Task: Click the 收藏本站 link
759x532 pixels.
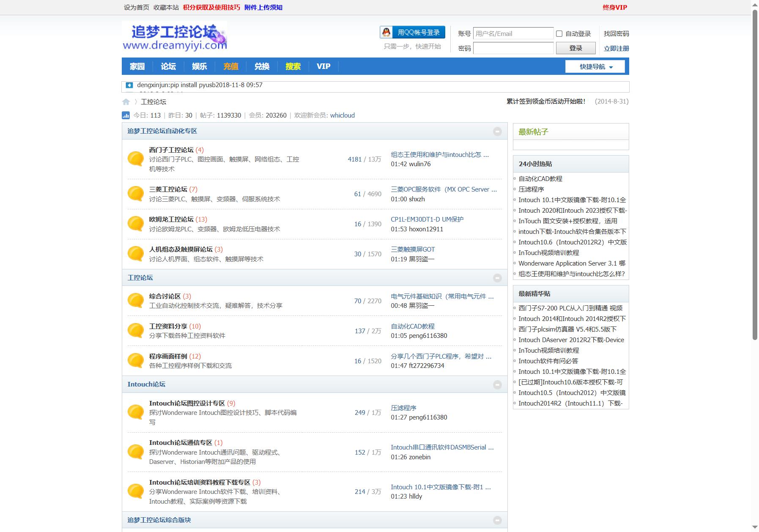Action: (166, 7)
